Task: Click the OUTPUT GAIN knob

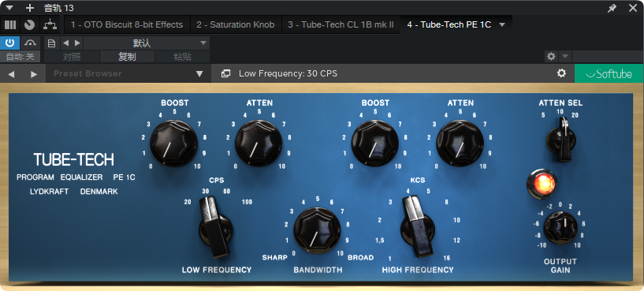Action: (560, 228)
